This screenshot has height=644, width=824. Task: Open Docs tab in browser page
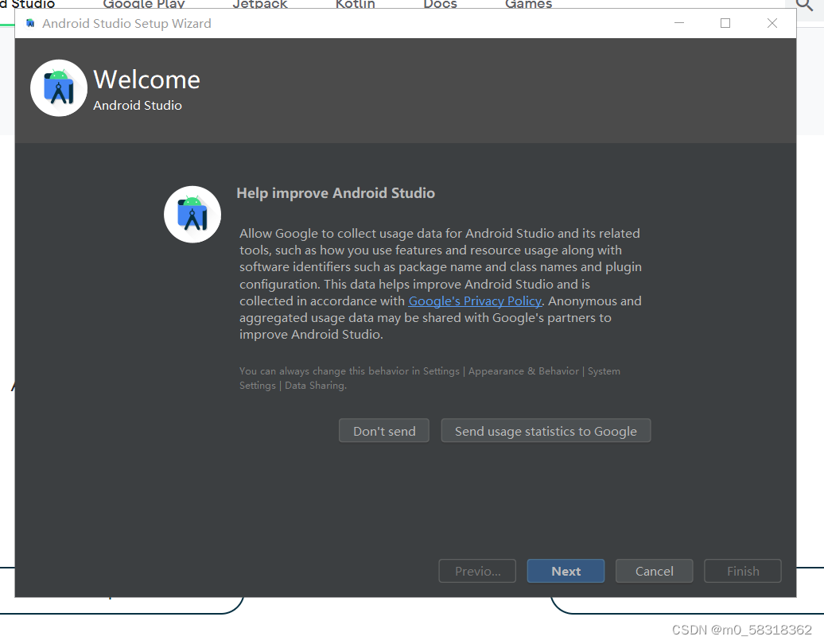click(x=441, y=4)
